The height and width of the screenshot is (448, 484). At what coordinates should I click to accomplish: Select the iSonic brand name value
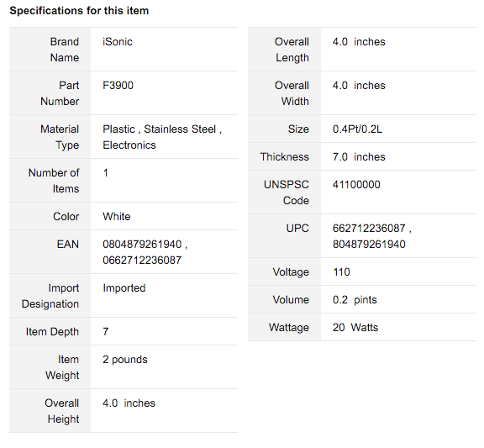(x=118, y=42)
